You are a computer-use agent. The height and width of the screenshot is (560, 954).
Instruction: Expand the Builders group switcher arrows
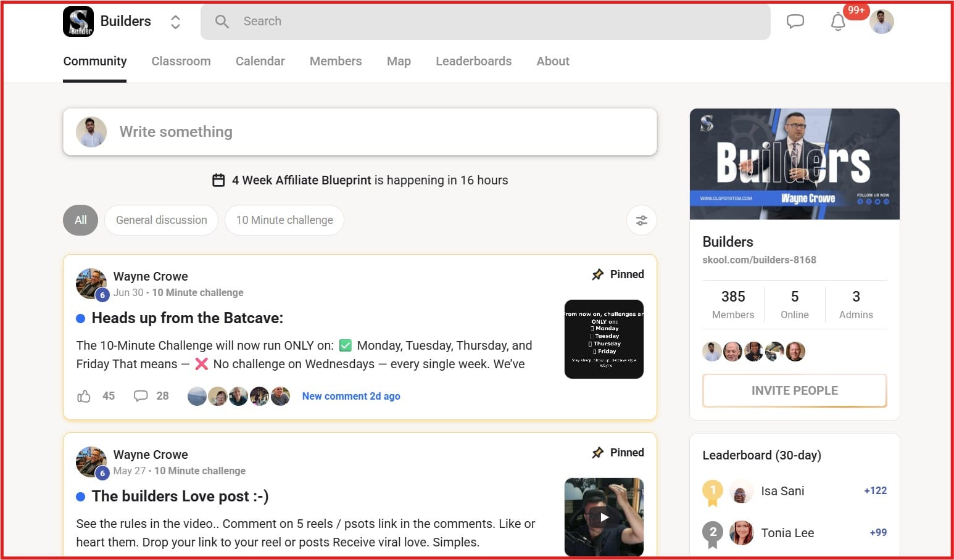(175, 22)
